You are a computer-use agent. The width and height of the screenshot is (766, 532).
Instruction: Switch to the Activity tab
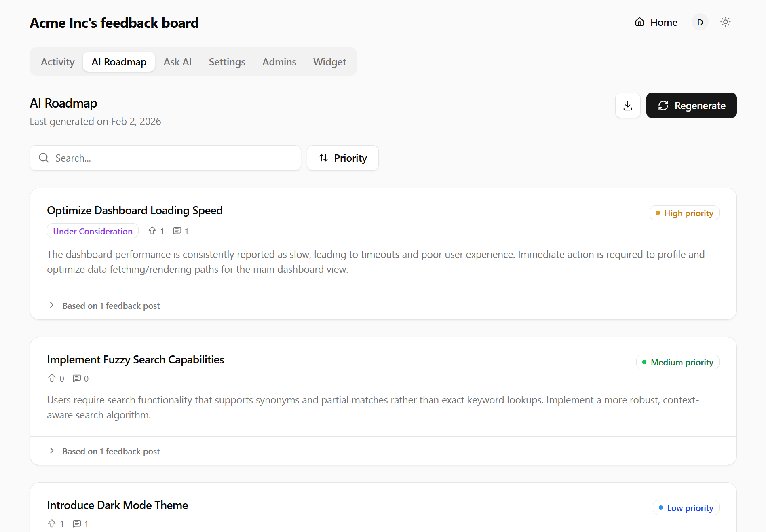[57, 61]
